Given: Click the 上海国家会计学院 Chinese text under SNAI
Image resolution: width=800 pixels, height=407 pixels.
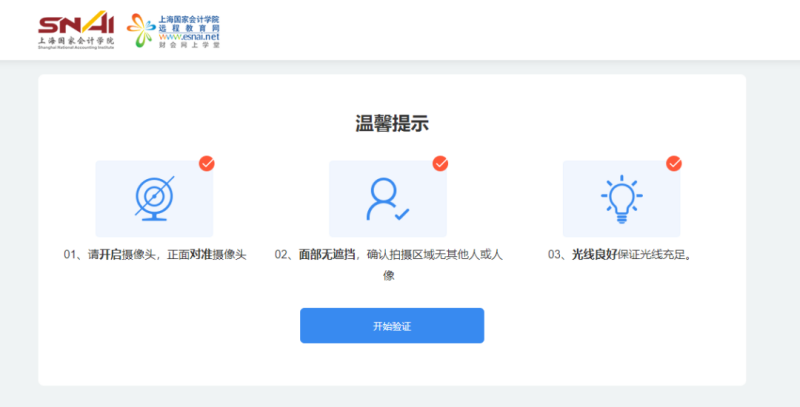Looking at the screenshot, I should (x=75, y=40).
